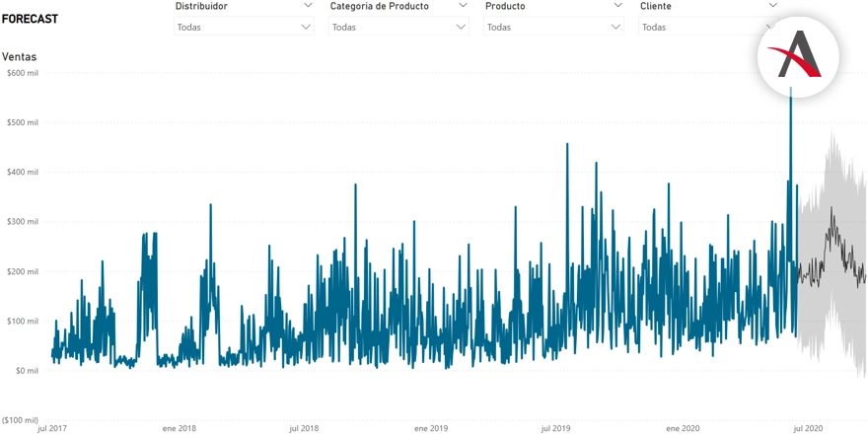
Task: Click the '($100 mil)' y-axis label
Action: (x=22, y=420)
